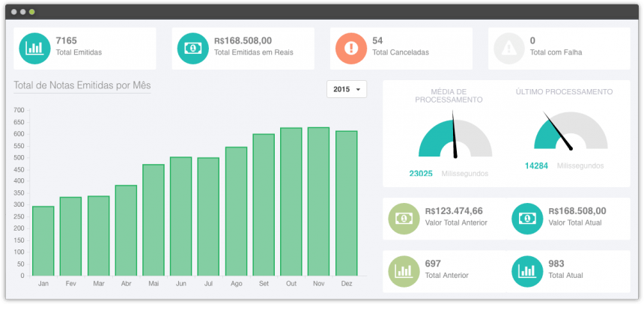Screen dimensions: 644x310
Task: Click the teal money icon for Valor Total Atual
Action: click(x=527, y=219)
